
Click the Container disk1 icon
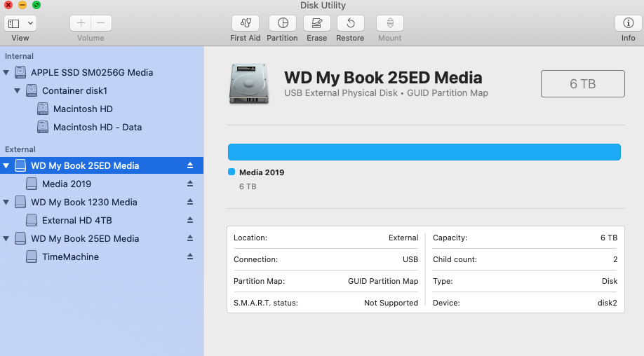[32, 90]
